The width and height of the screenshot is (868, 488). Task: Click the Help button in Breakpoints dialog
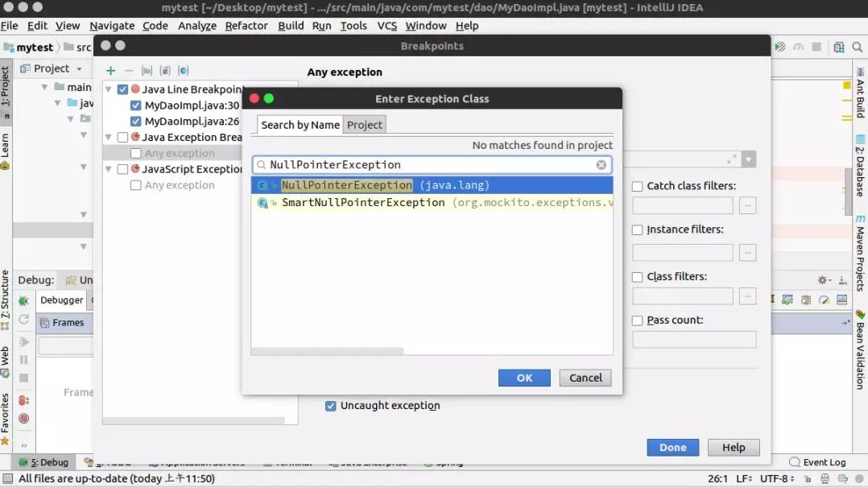(x=734, y=447)
